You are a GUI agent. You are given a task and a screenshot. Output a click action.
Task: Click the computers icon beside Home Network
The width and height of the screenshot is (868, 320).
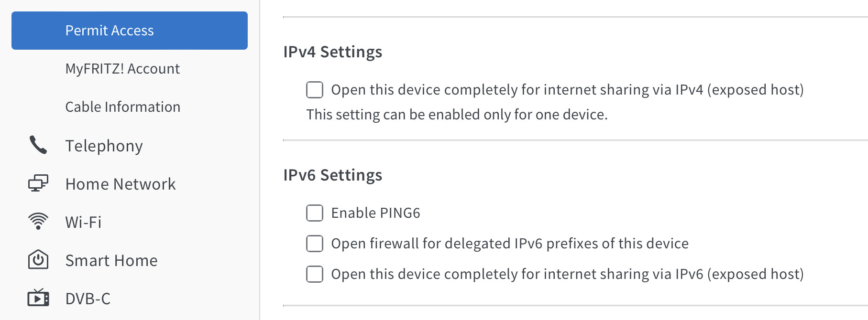(x=38, y=183)
